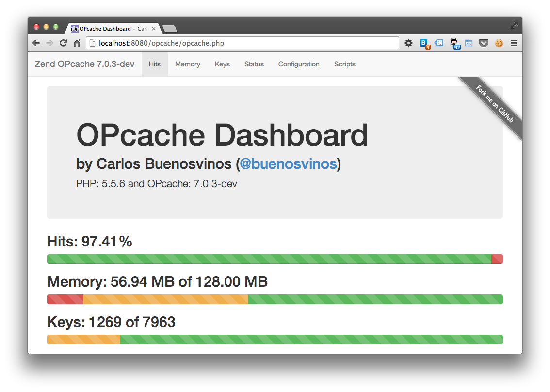Click the blue tag extension icon
The height and width of the screenshot is (392, 550).
pos(439,43)
